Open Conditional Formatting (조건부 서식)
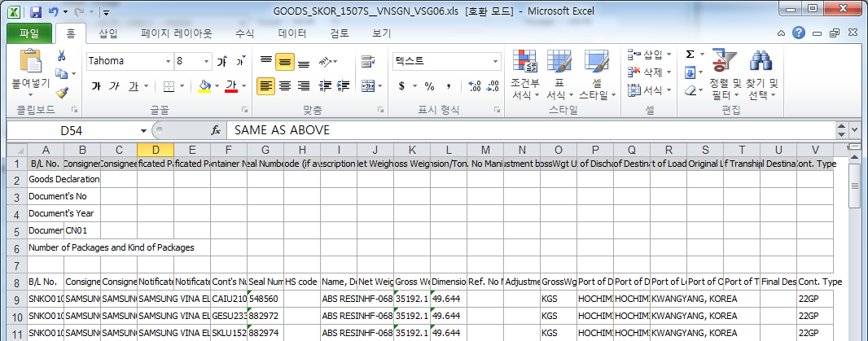Image resolution: width=868 pixels, height=341 pixels. point(525,74)
